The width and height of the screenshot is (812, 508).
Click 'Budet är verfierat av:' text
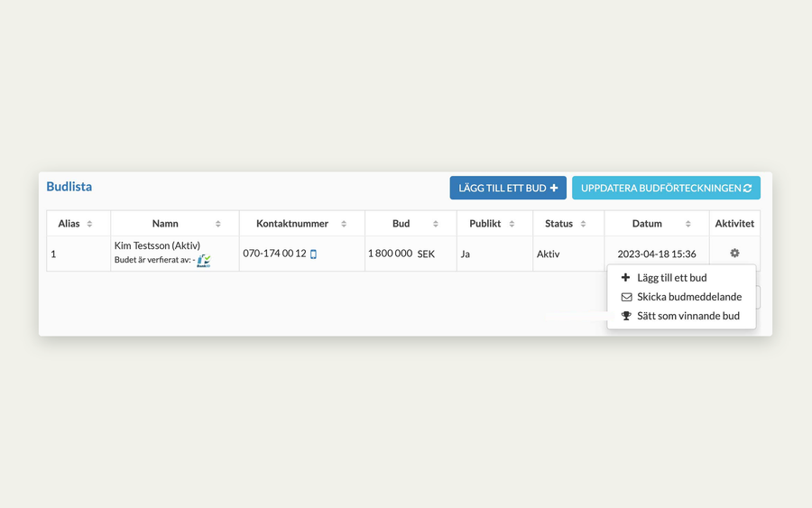(x=152, y=260)
